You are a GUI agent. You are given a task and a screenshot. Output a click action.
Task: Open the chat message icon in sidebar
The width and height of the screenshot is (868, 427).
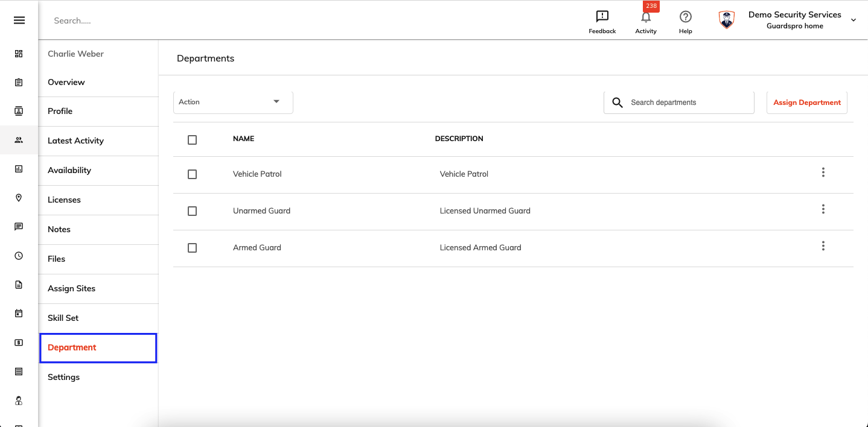19,227
